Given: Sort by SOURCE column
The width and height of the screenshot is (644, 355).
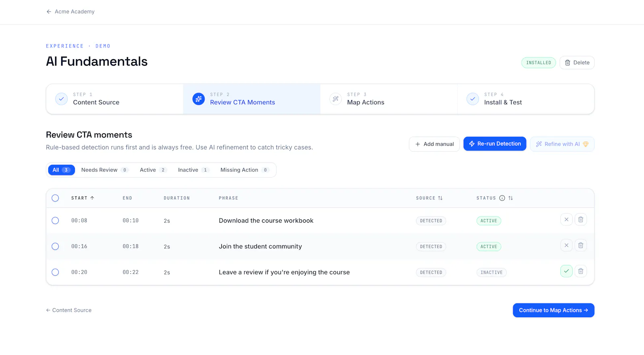Looking at the screenshot, I should (429, 198).
